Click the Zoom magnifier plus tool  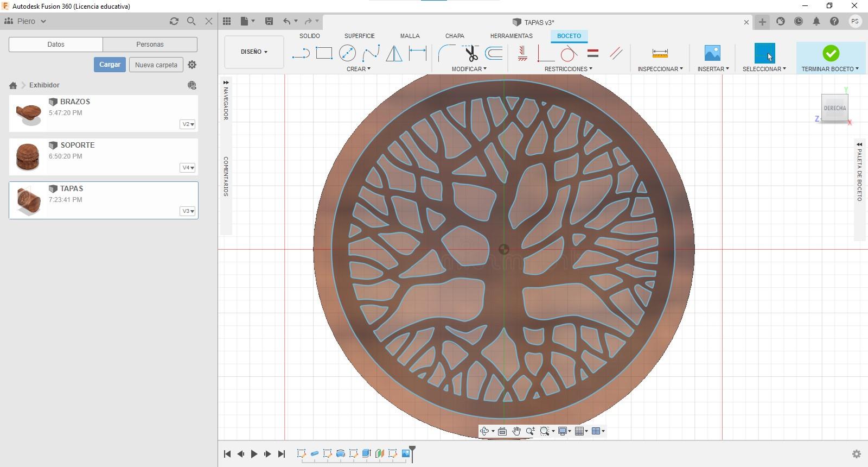[530, 431]
